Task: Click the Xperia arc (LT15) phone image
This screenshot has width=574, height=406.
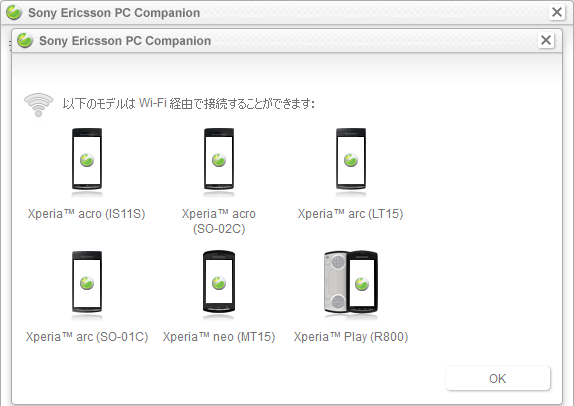Action: (x=351, y=159)
